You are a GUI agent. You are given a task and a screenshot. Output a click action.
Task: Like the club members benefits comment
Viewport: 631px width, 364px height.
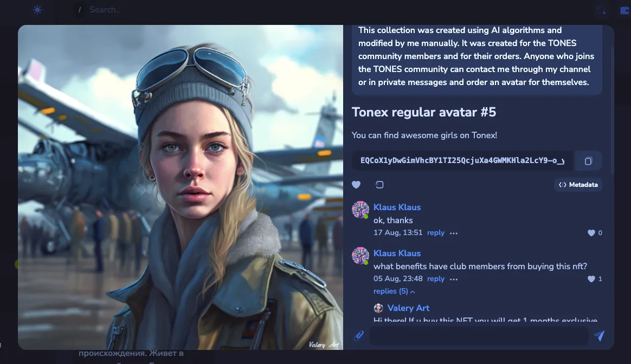click(x=591, y=279)
